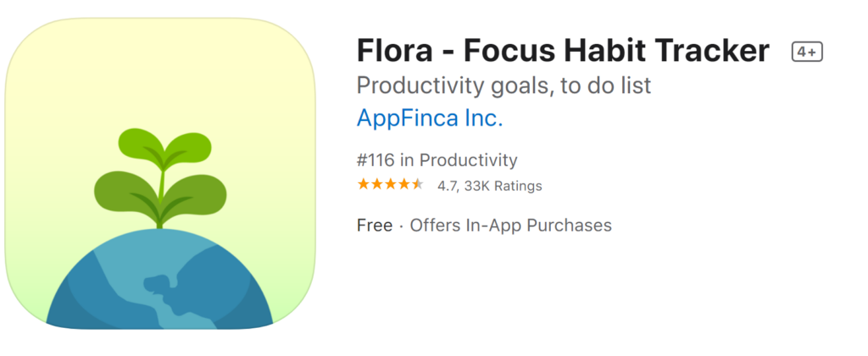Select the blue globe on the icon

[x=159, y=279]
